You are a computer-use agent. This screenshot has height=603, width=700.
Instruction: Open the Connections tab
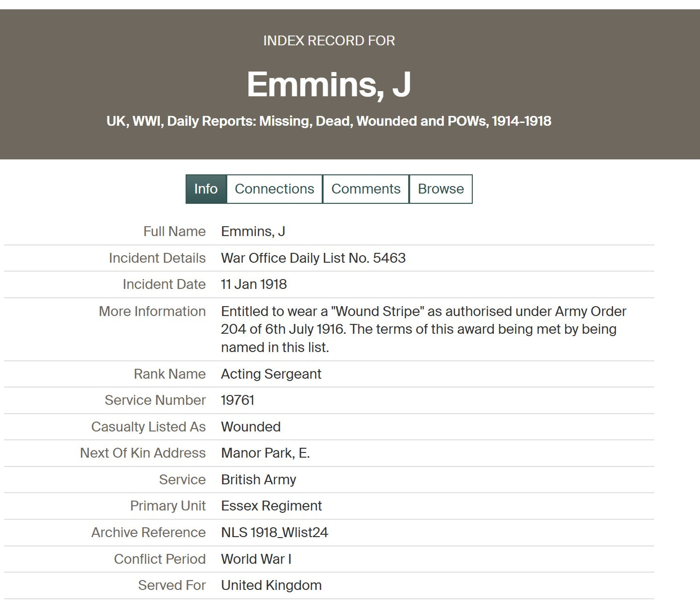tap(274, 189)
